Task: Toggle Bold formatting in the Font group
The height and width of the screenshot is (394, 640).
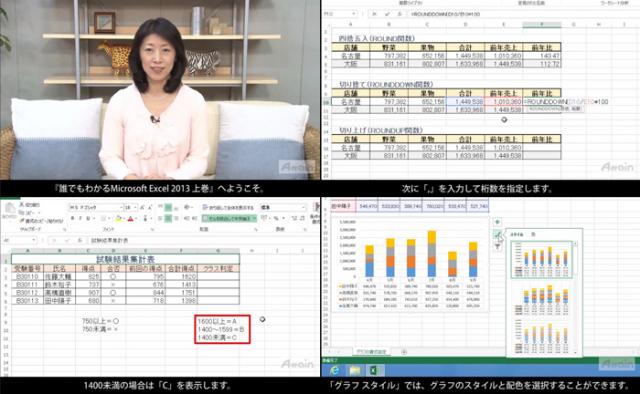Action: pos(72,219)
